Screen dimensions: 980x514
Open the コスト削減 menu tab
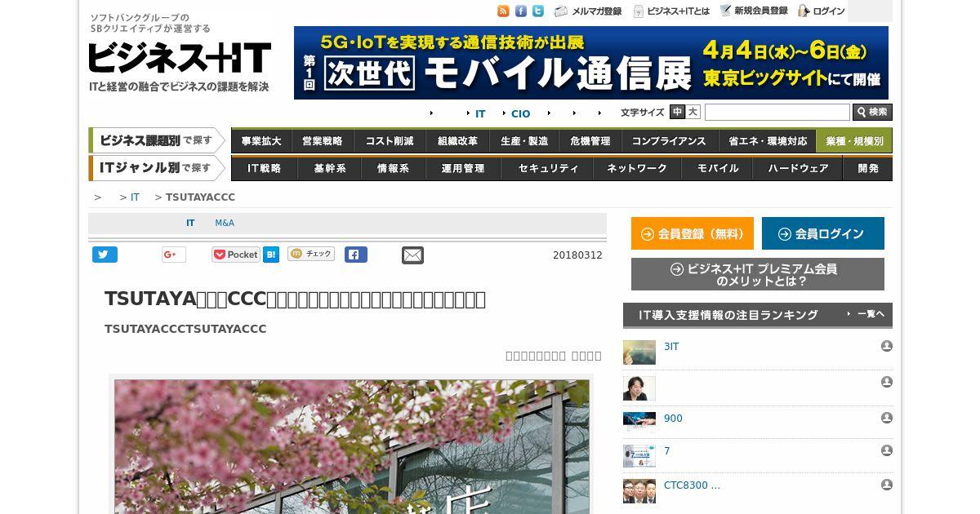(x=390, y=140)
